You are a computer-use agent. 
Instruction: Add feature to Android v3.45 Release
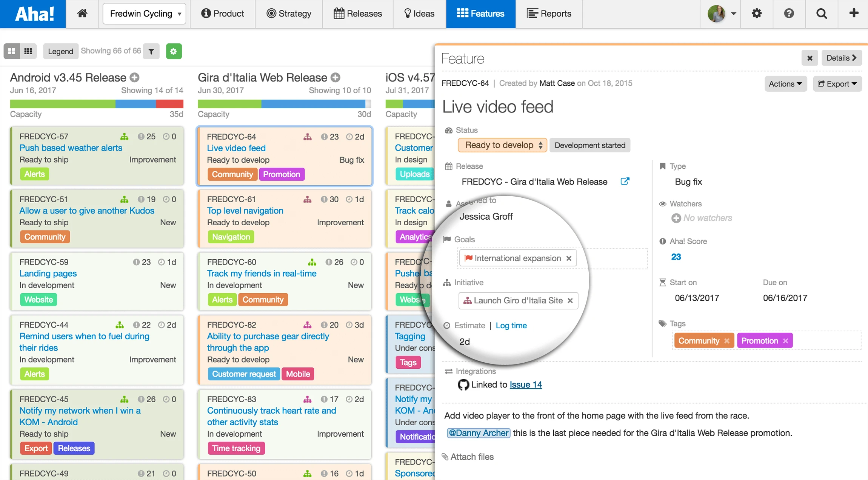135,77
